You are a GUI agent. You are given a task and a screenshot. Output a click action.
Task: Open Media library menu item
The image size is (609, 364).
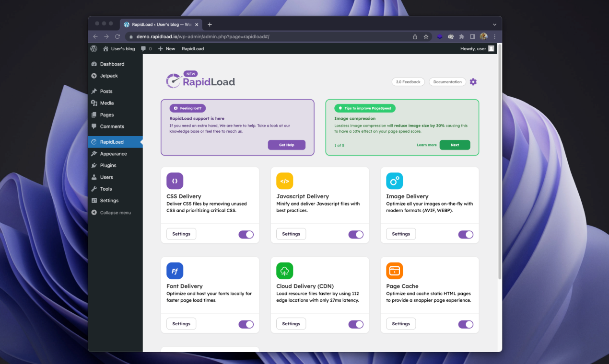[x=115, y=103]
